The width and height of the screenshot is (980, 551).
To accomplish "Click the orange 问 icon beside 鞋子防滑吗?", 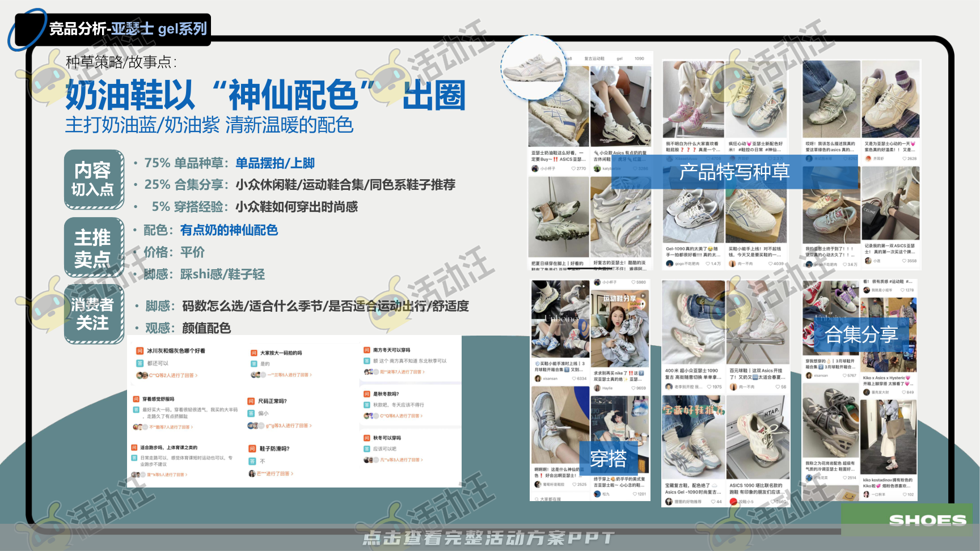I will click(252, 448).
